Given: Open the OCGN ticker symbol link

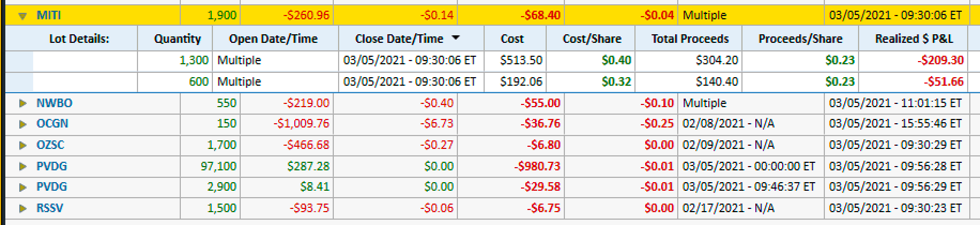Looking at the screenshot, I should (x=52, y=124).
